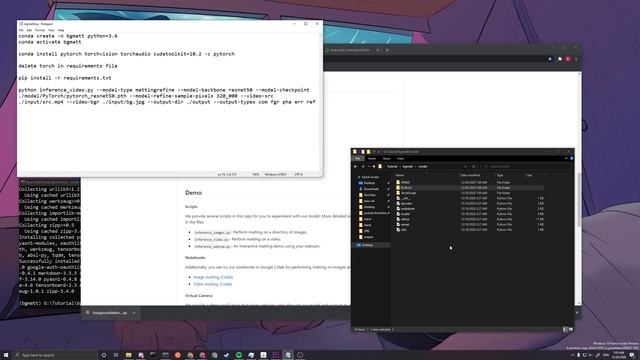Open Task View from the taskbar
Viewport: 640px width, 360px height.
coord(116,355)
